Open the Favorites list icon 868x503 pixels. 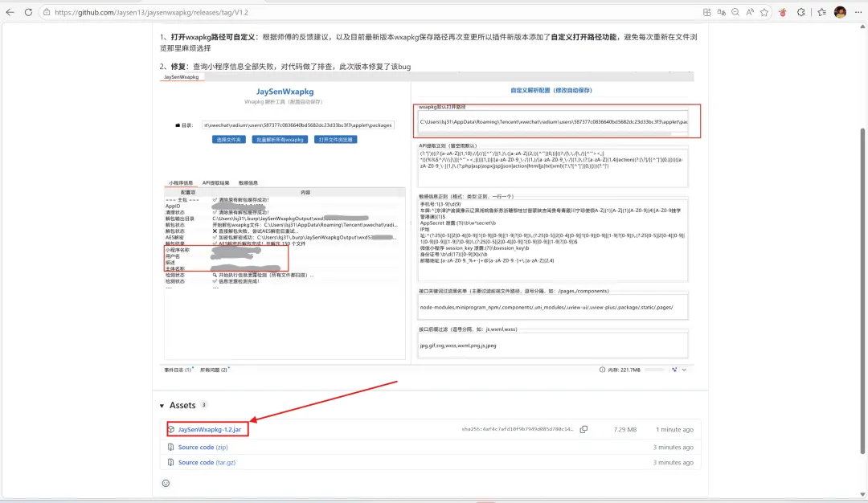pos(822,12)
